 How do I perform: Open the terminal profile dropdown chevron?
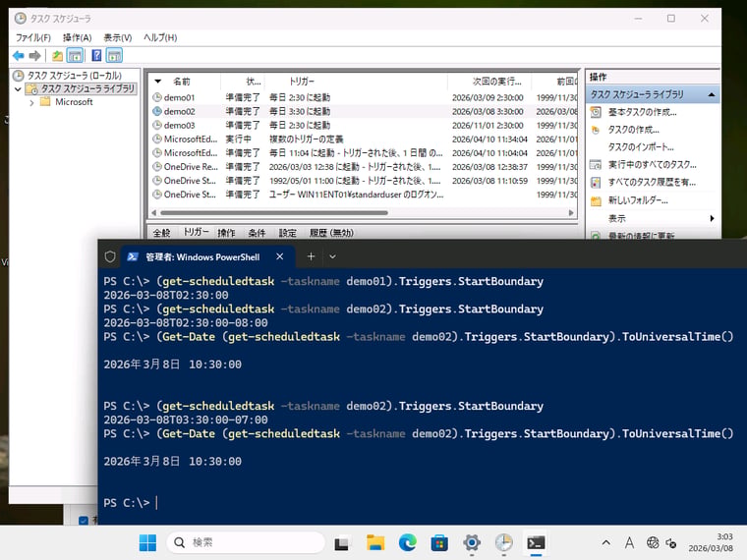tap(332, 256)
